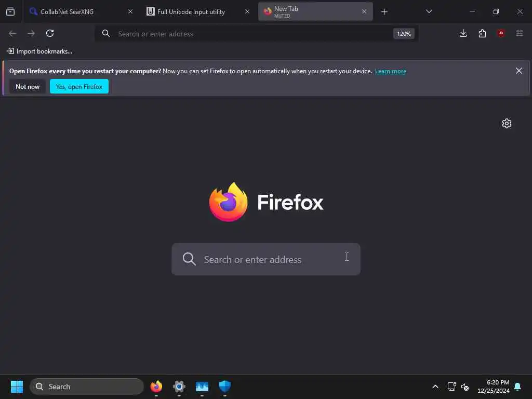Viewport: 532px width, 399px height.
Task: Click the new tab page search box
Action: (265, 259)
